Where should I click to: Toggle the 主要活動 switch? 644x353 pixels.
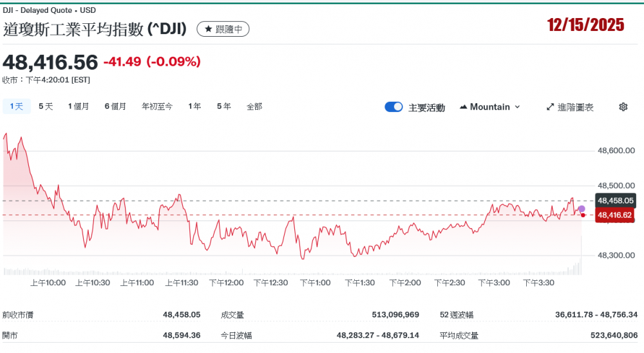pos(393,107)
